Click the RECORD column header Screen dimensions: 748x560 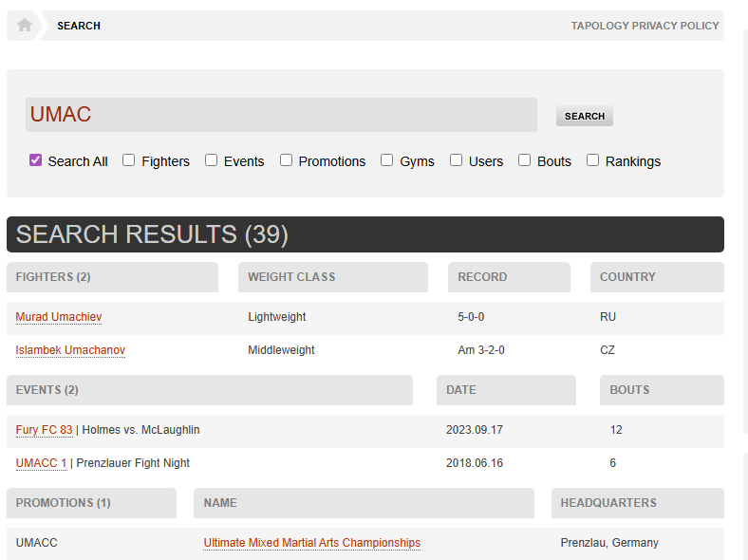point(509,277)
